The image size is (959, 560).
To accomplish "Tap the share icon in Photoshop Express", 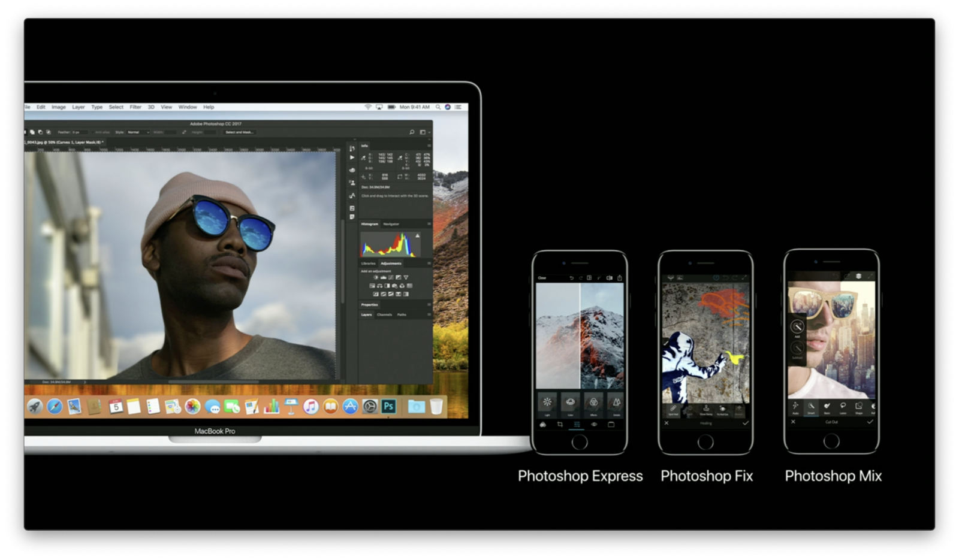I will point(619,278).
